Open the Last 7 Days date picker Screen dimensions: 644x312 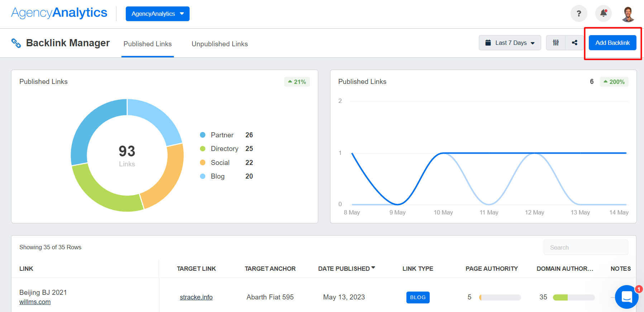510,43
